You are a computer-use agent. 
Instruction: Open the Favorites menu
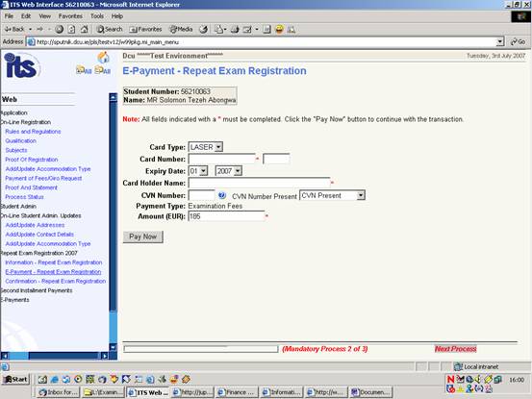click(x=70, y=16)
